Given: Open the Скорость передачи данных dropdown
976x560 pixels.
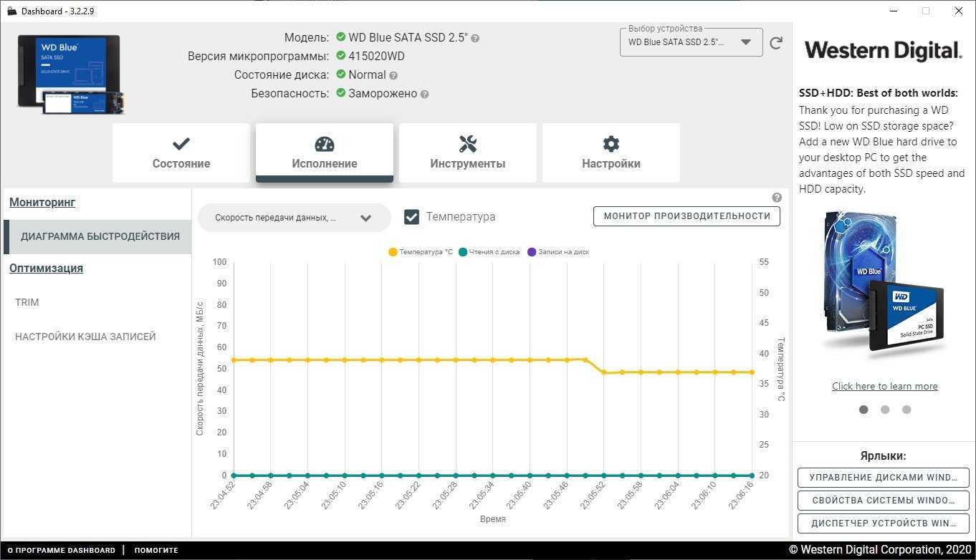Looking at the screenshot, I should (294, 218).
